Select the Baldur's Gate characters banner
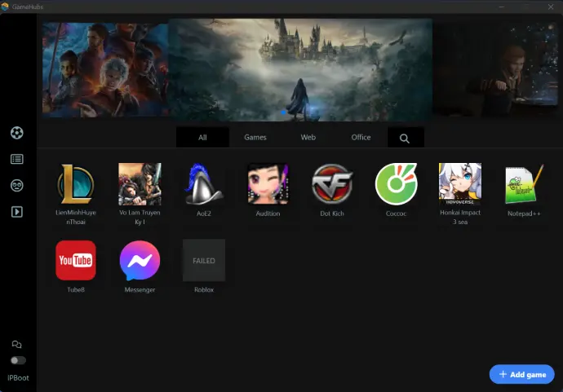563x392 pixels. pos(104,70)
